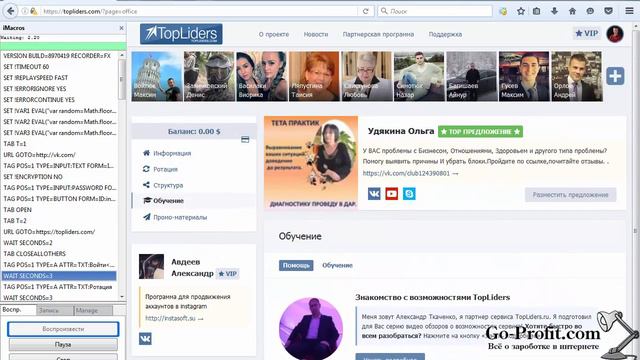640x360 pixels.
Task: Open Удякина Ольга's VK icon
Action: pos(374,193)
